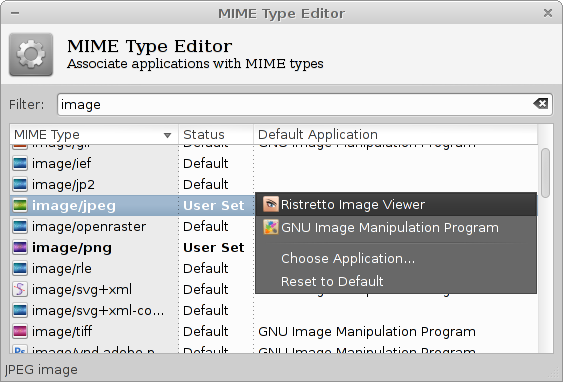Toggle sort arrow on MIME Type column
563x382 pixels.
[x=167, y=135]
